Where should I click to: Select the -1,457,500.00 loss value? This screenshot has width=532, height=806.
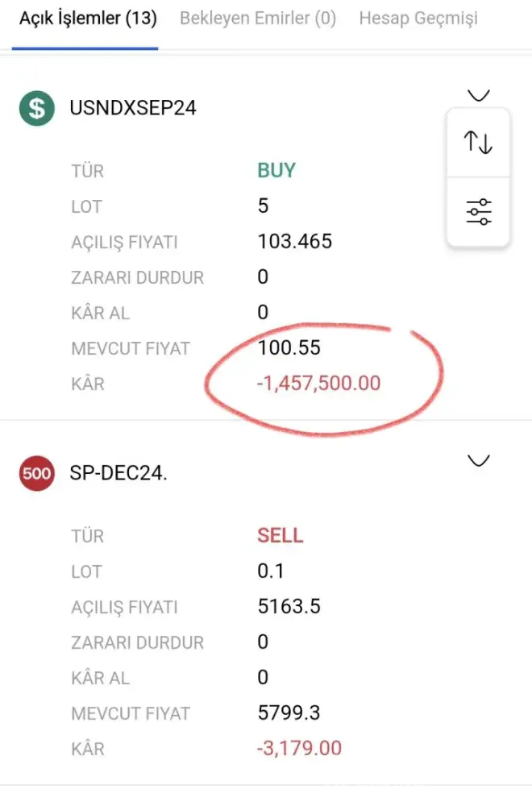pos(318,384)
